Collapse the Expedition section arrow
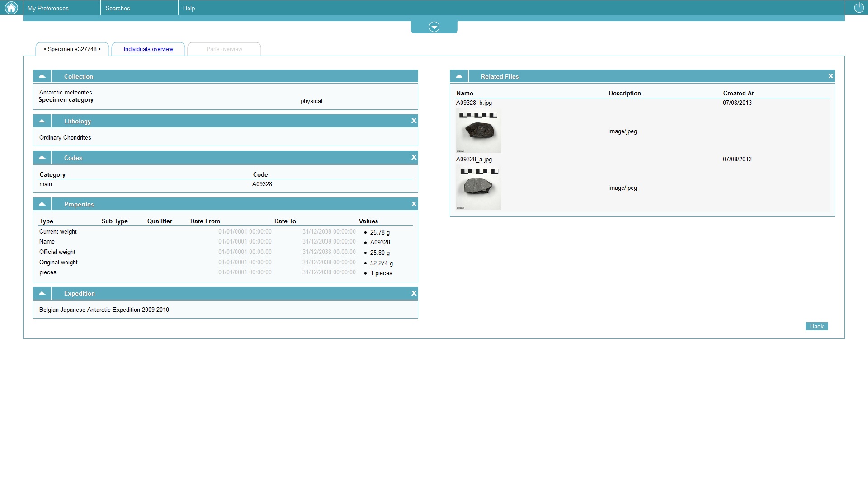Screen dimensions: 868x488 tap(42, 293)
